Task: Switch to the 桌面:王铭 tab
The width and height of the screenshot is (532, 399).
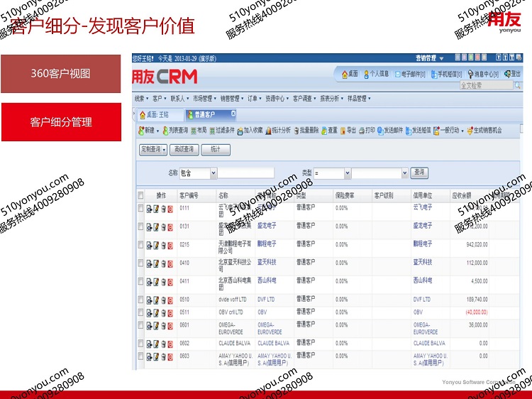Action: [155, 114]
